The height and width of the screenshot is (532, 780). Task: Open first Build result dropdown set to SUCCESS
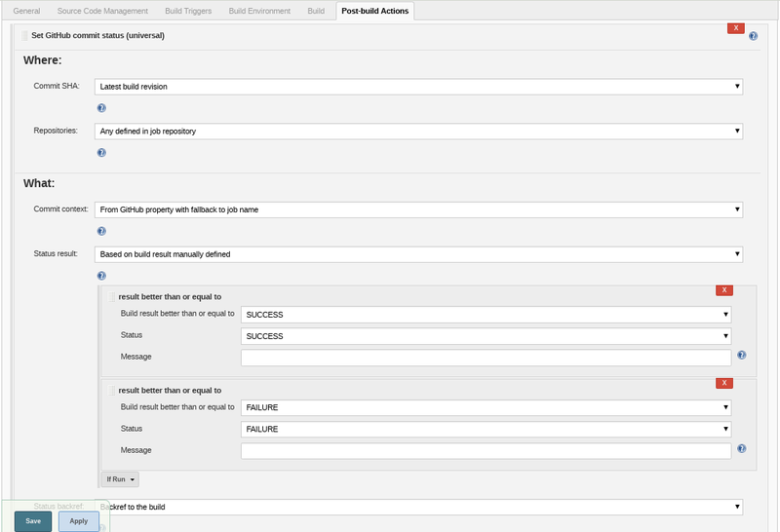coord(486,315)
